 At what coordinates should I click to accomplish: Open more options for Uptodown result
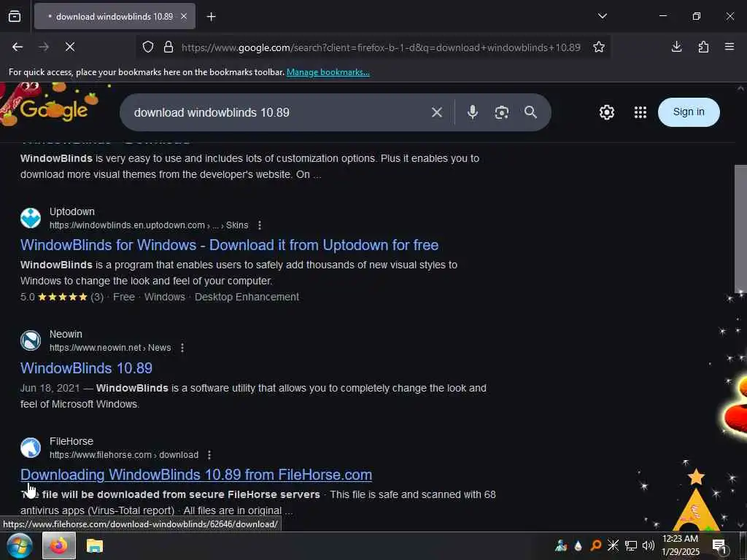(x=259, y=225)
